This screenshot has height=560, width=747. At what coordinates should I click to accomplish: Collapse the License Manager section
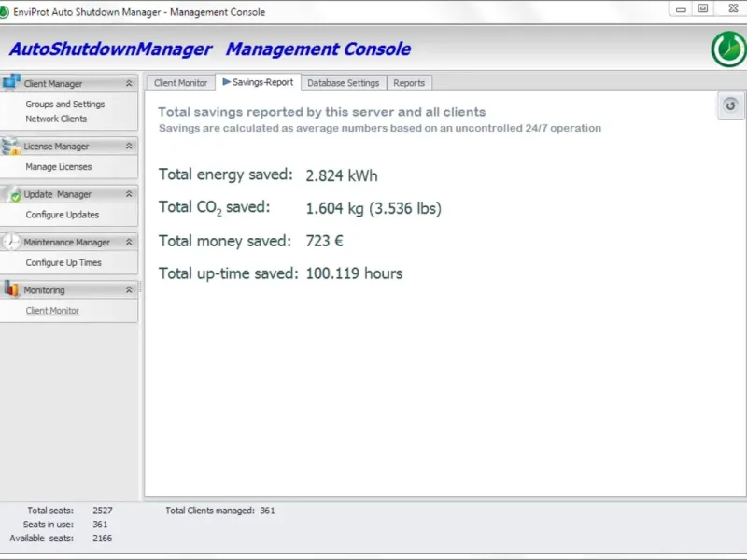click(x=129, y=147)
